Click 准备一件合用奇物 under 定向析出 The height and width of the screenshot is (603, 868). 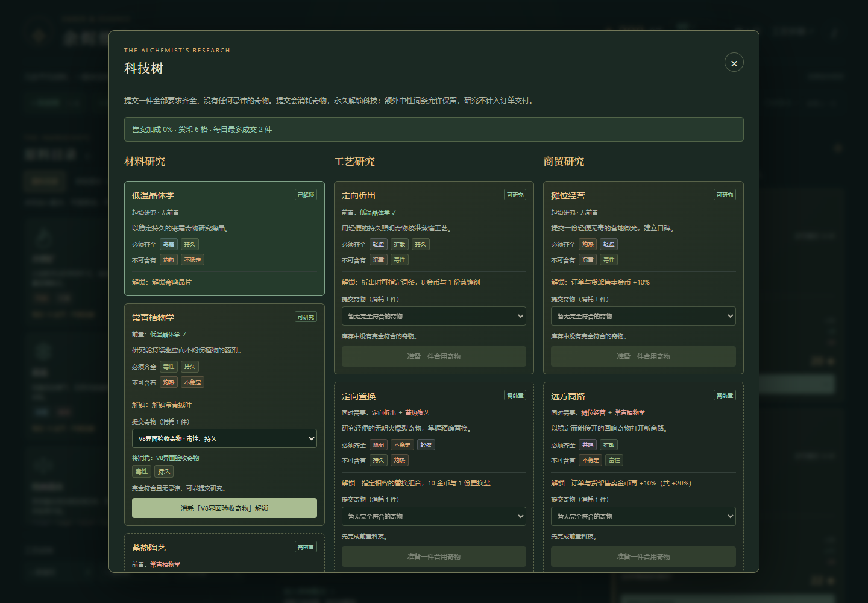coord(433,356)
